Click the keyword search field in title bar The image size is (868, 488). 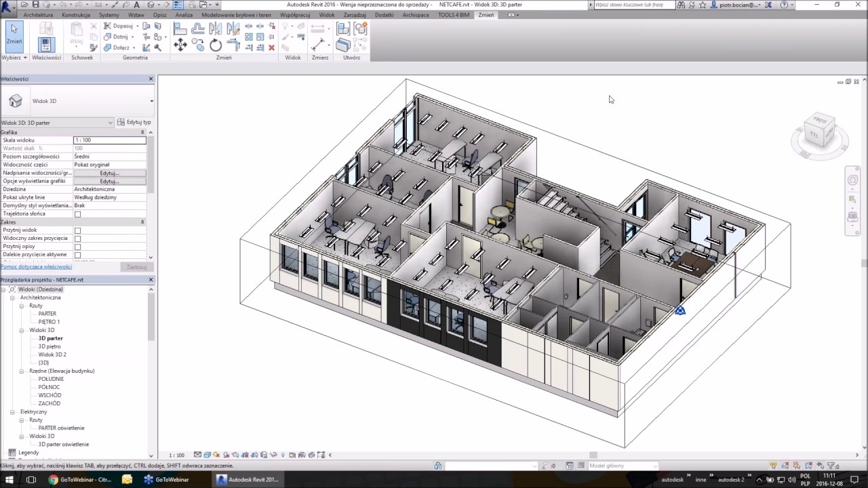tap(635, 5)
